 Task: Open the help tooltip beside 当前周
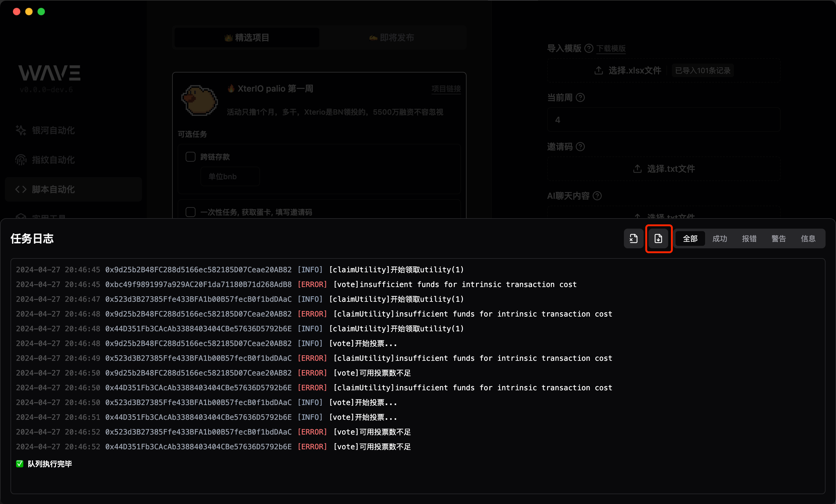[581, 98]
